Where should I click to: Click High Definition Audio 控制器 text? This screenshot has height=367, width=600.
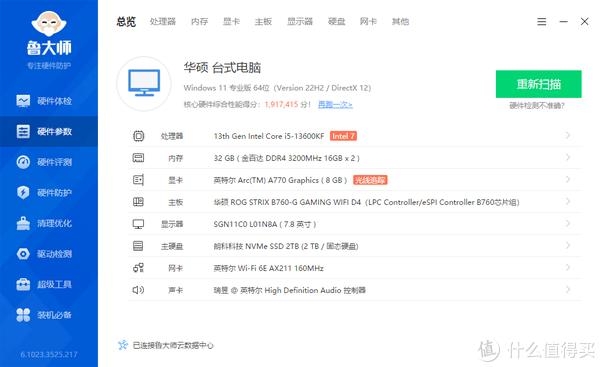pyautogui.click(x=315, y=290)
